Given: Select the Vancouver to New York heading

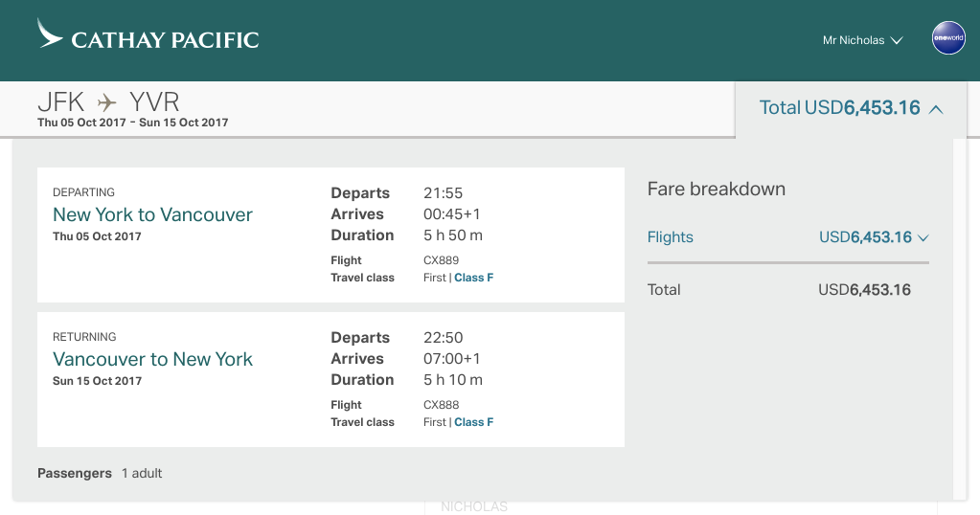Looking at the screenshot, I should 152,359.
